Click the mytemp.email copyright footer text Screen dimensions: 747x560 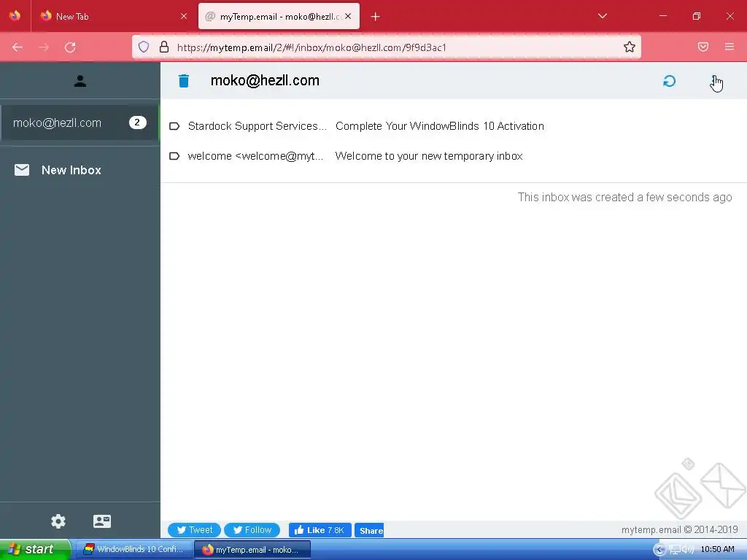(x=679, y=529)
